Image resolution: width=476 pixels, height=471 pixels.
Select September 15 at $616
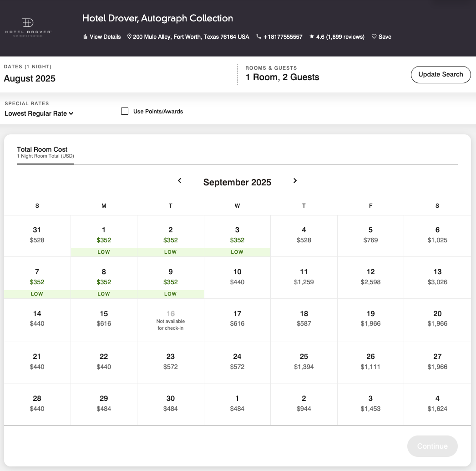tap(104, 320)
